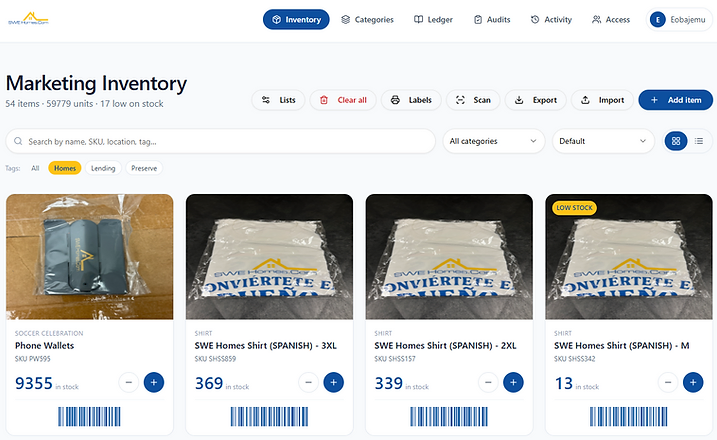The width and height of the screenshot is (717, 440).
Task: Click the 54 items summary line
Action: [85, 104]
